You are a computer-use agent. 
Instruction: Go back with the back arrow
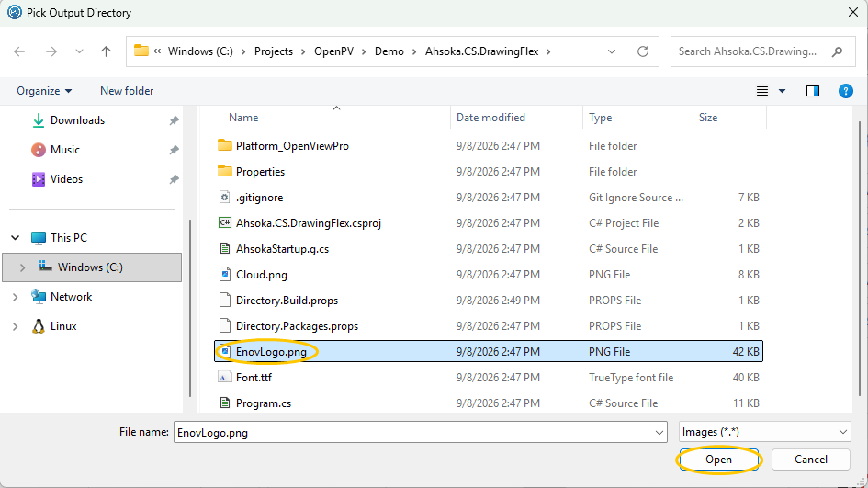pos(19,51)
